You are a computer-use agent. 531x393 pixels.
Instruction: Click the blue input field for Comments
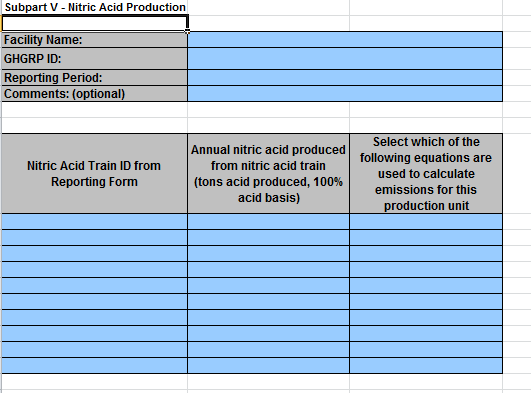click(x=345, y=94)
